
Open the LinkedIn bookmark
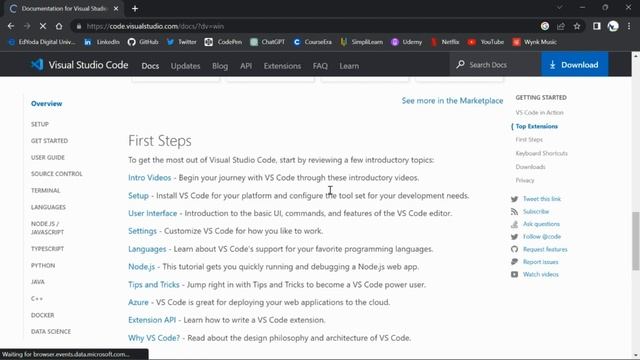[102, 42]
